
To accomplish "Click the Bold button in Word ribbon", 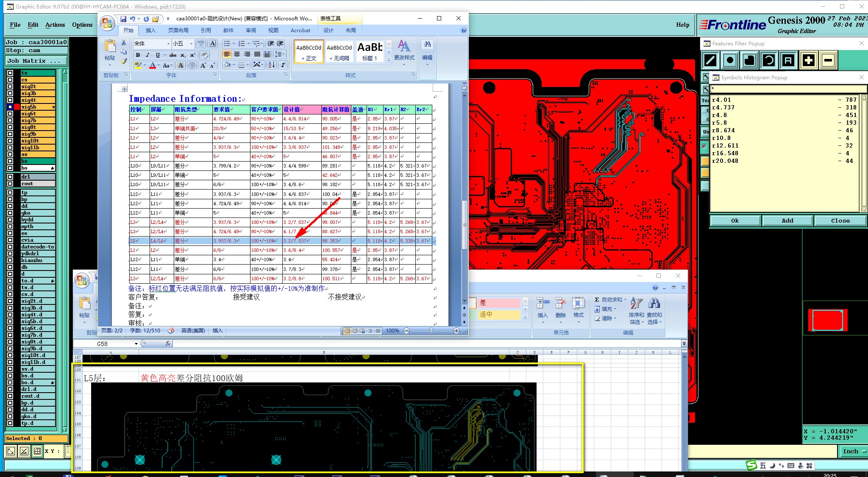I will tap(138, 55).
